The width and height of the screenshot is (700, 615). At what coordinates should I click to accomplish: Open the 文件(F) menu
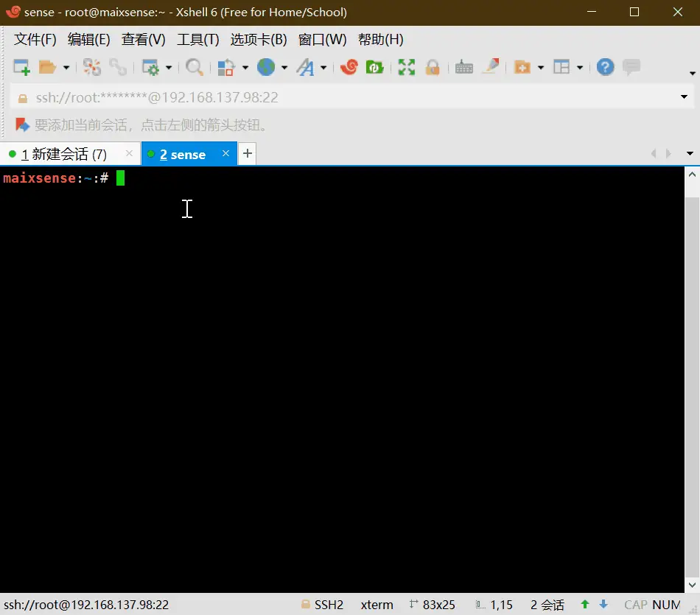pos(35,39)
